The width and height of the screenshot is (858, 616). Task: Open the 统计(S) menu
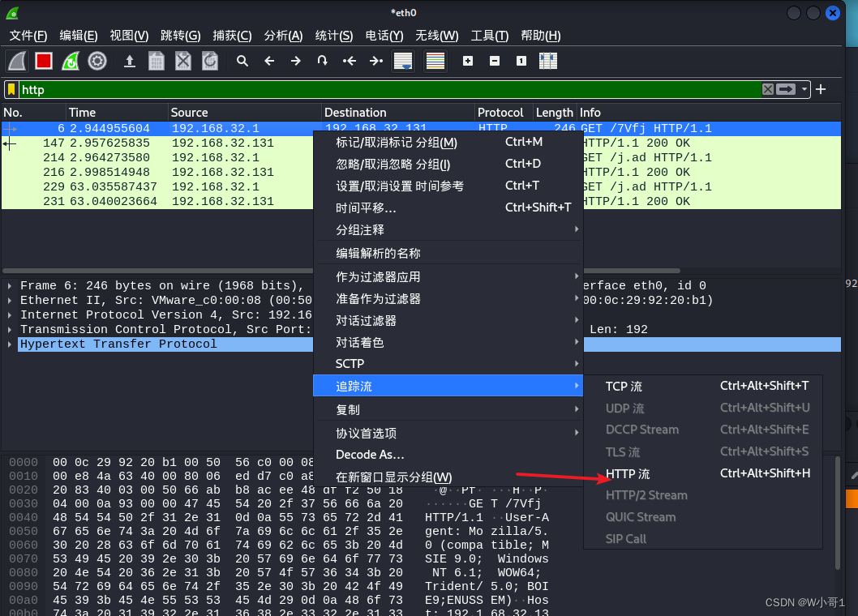pos(334,36)
